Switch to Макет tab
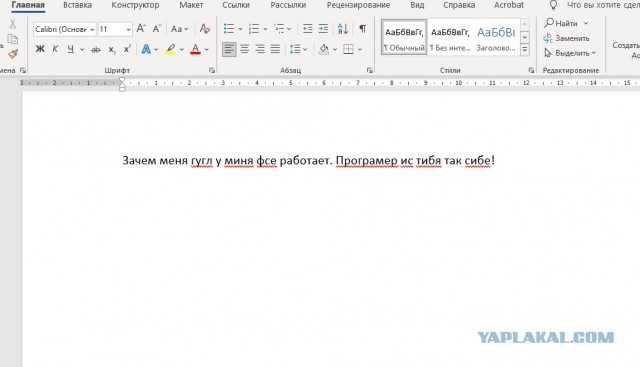The width and height of the screenshot is (640, 367). 191,5
